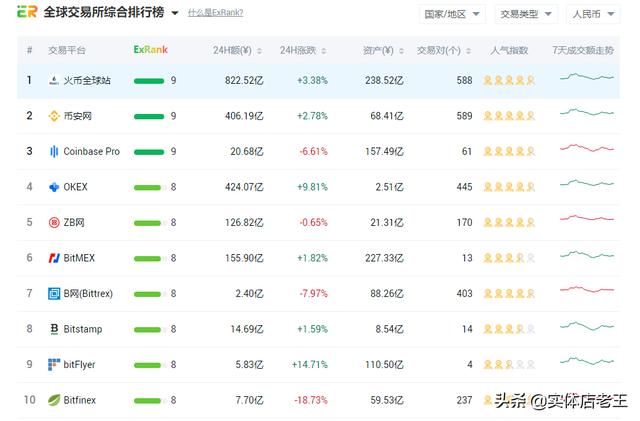Open the 国家/地区 dropdown filter

(452, 14)
